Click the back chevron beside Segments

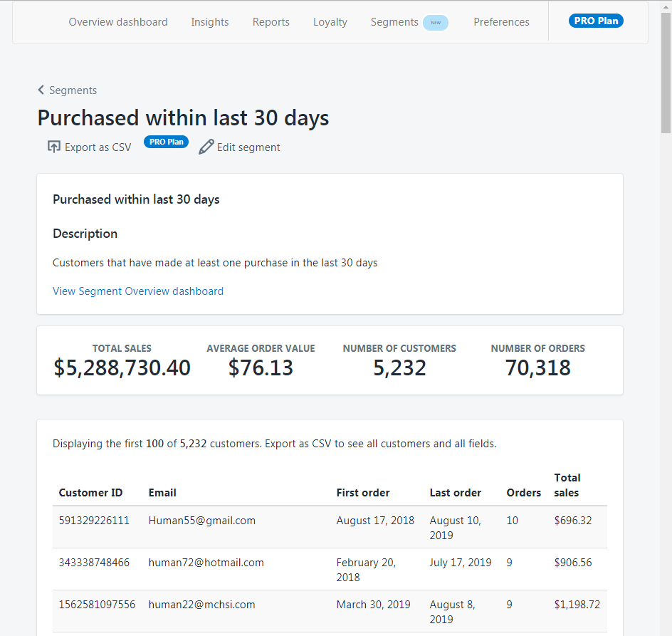[41, 90]
